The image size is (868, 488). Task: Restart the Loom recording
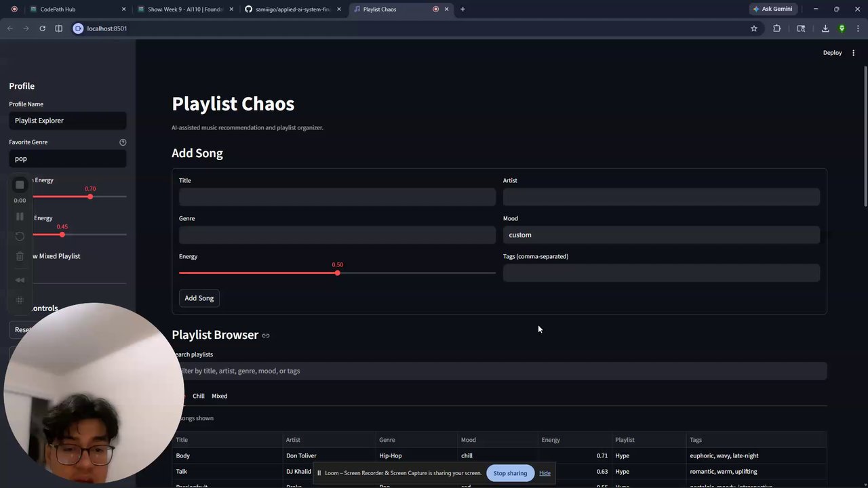pyautogui.click(x=20, y=236)
